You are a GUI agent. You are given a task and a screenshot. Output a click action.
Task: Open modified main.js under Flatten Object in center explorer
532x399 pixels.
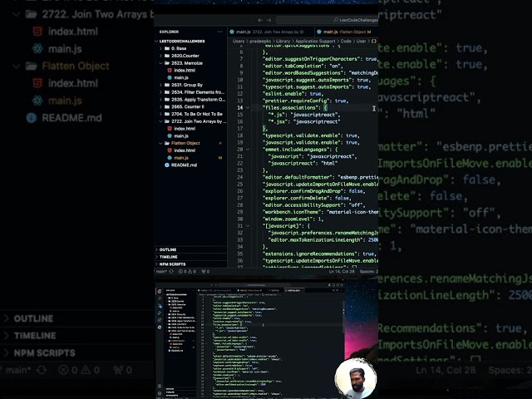pyautogui.click(x=181, y=158)
